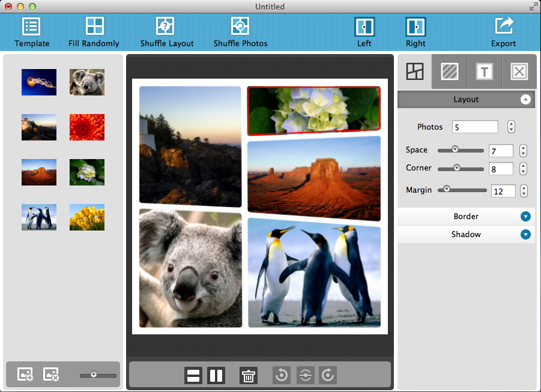The image size is (541, 392).
Task: Click the remove photo icon
Action: click(x=51, y=375)
